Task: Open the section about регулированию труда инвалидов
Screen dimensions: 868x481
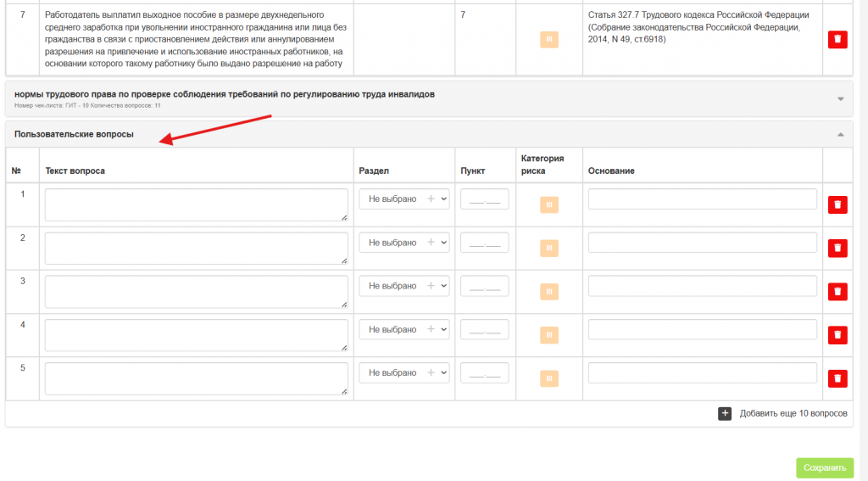Action: [x=429, y=98]
